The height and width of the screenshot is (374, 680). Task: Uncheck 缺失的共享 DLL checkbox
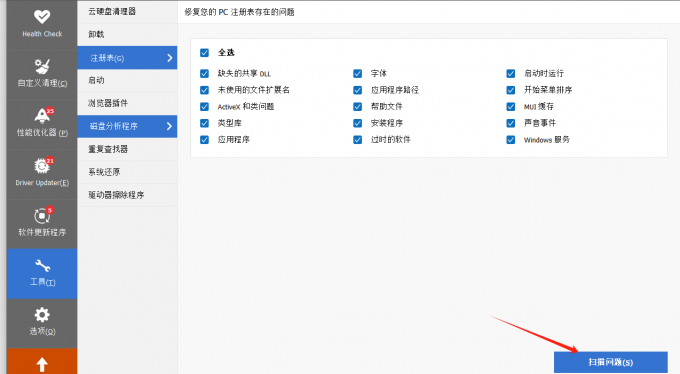(x=204, y=73)
